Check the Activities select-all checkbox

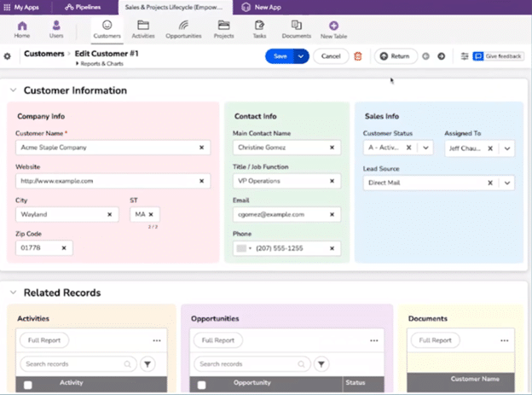28,385
